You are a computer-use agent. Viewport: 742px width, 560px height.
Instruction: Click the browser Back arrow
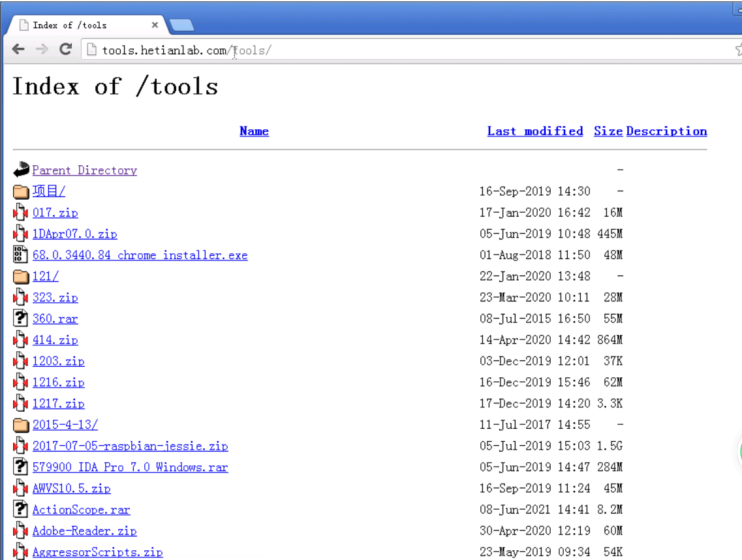tap(18, 49)
